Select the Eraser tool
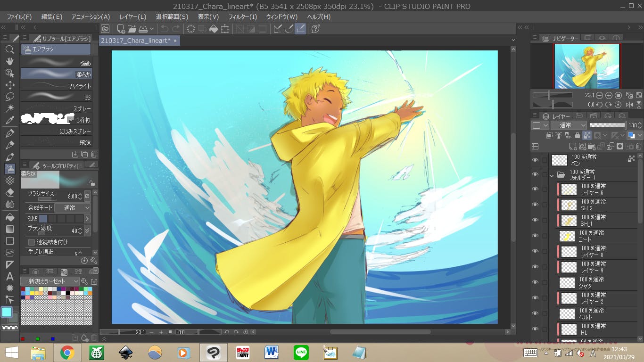This screenshot has height=362, width=644. point(9,192)
